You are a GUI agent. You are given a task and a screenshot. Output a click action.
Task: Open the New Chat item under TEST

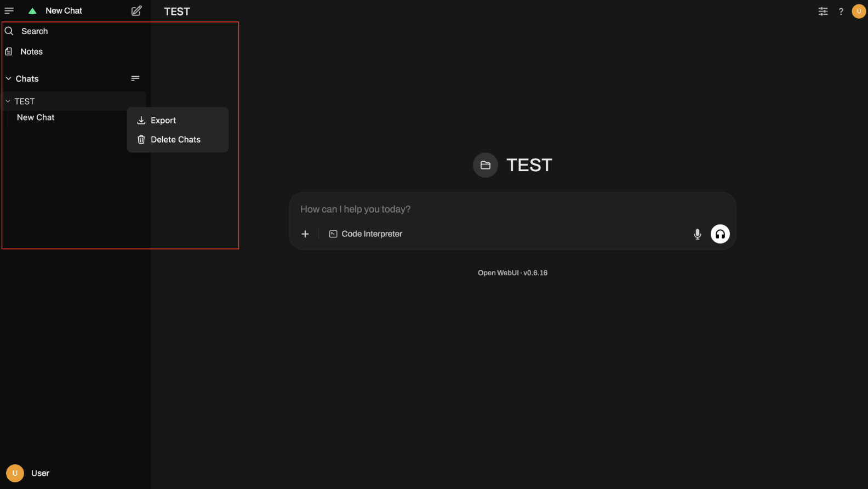click(x=36, y=117)
